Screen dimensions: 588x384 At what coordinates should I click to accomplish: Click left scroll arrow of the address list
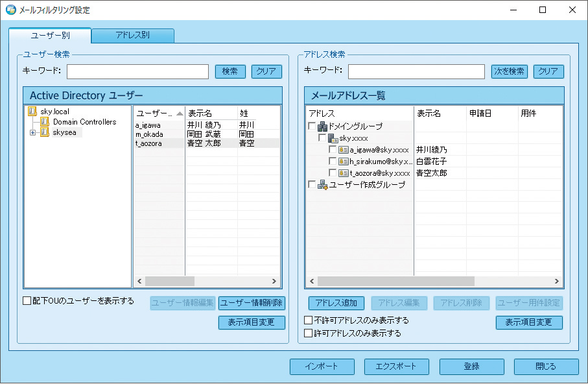coord(312,281)
